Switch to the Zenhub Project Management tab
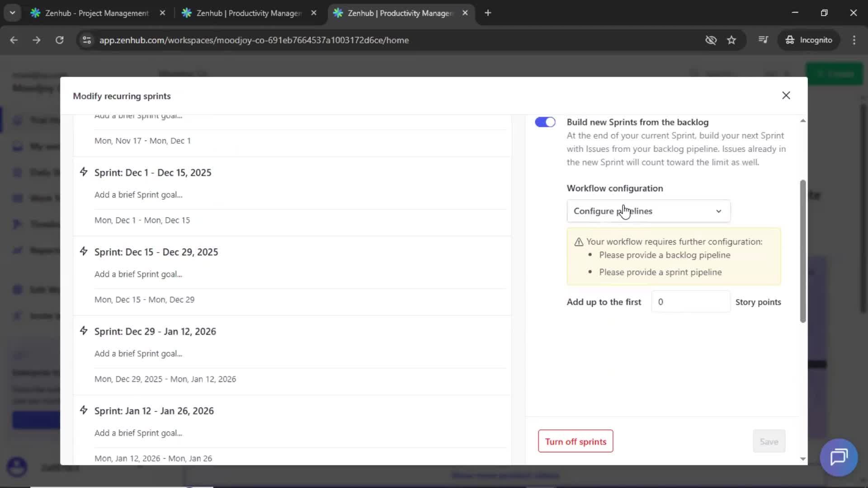The width and height of the screenshot is (868, 488). pos(90,13)
